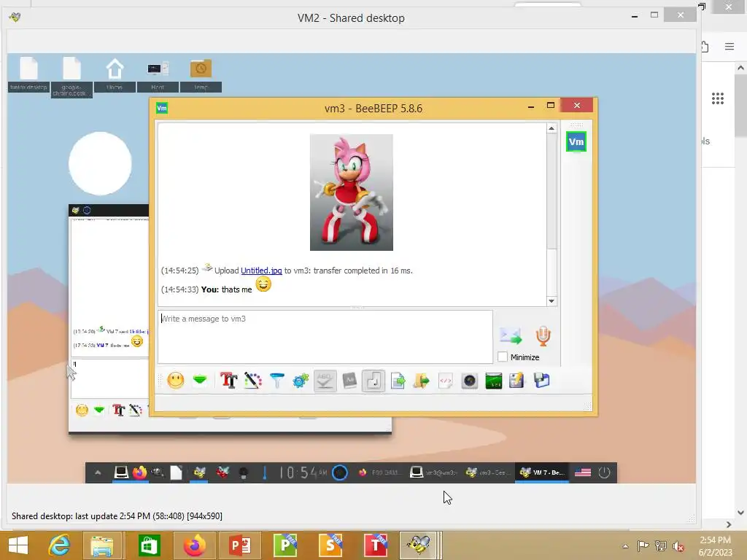
Task: Launch Firefox from the VM panel
Action: (139, 472)
